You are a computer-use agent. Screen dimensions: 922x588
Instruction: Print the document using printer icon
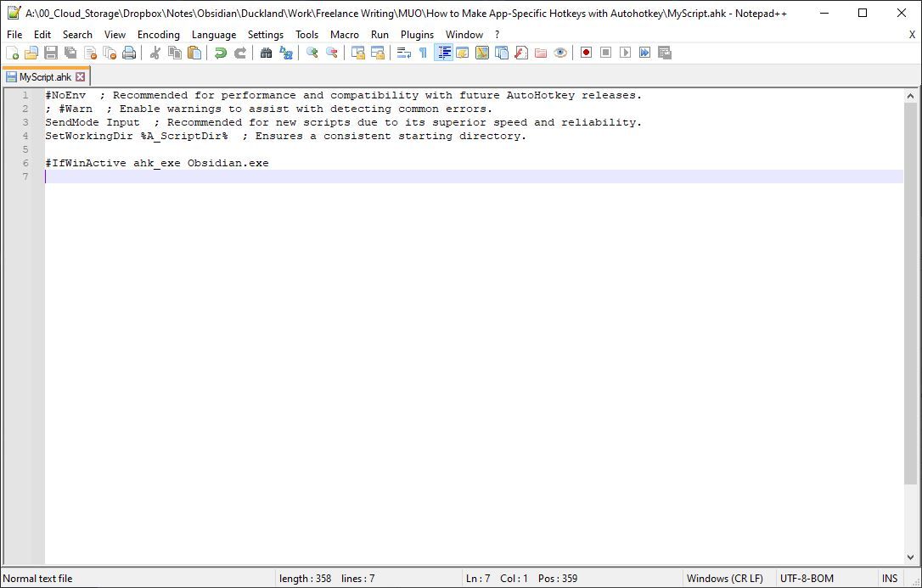tap(129, 53)
